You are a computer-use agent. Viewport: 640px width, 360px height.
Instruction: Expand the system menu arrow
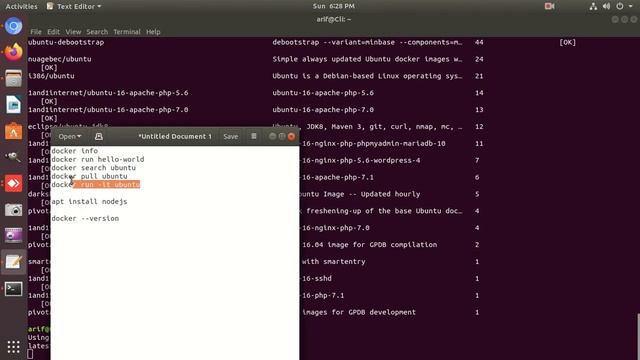click(x=631, y=6)
